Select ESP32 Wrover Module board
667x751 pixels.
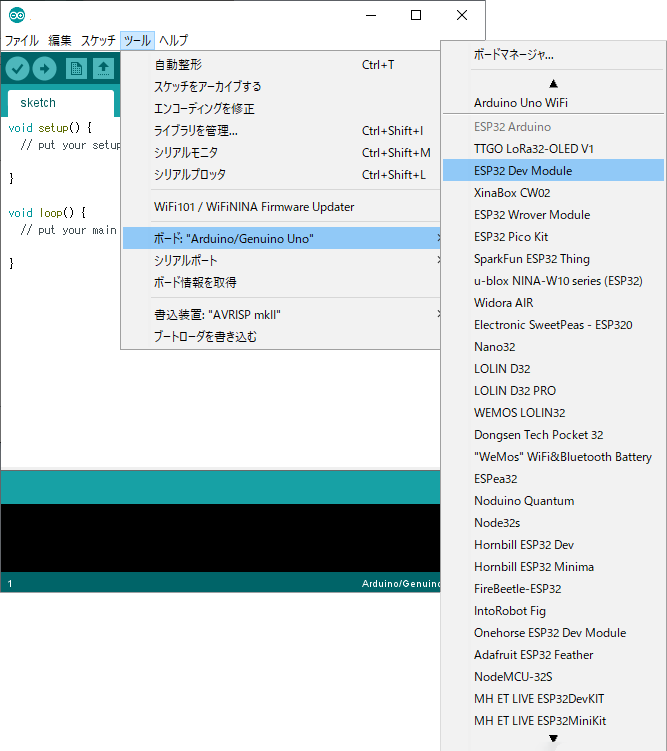pos(553,215)
